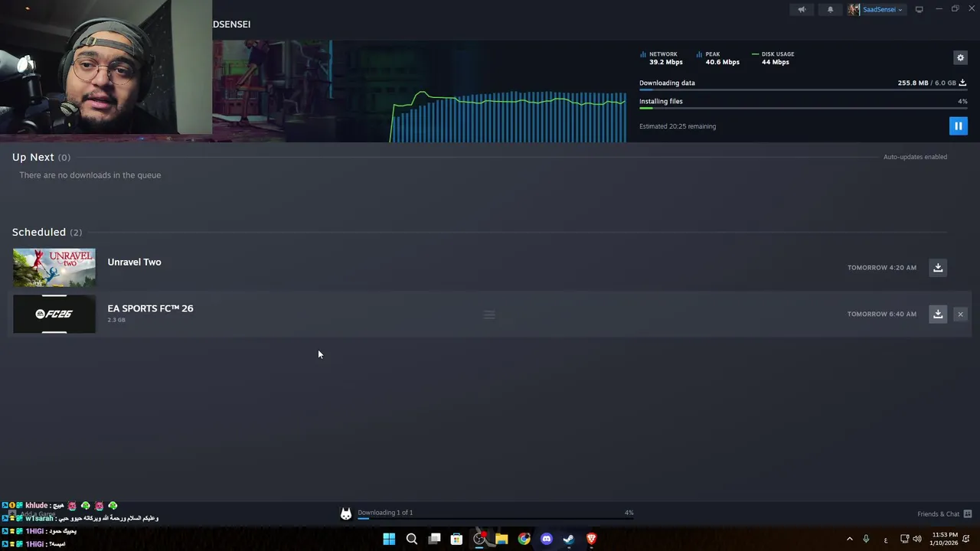This screenshot has width=980, height=551.
Task: Open Google Chrome from the taskbar
Action: coord(524,539)
